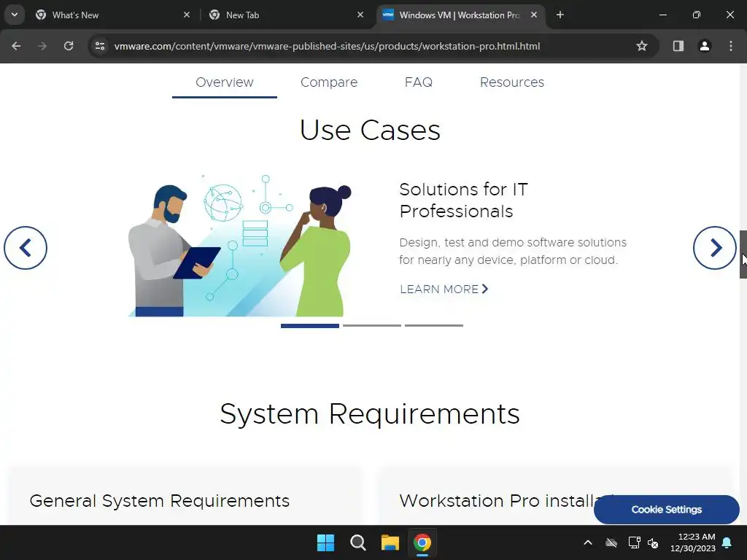Open the network status tray icon
The height and width of the screenshot is (560, 747).
[634, 542]
